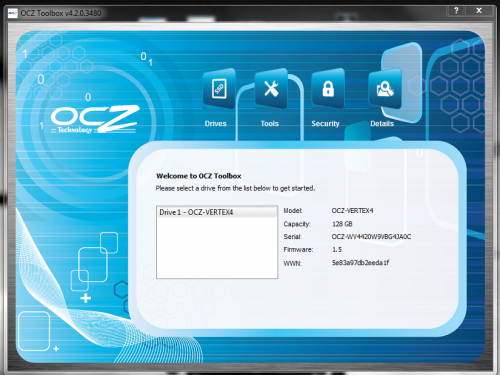
Task: Click the empty area of drive list box
Action: [217, 248]
